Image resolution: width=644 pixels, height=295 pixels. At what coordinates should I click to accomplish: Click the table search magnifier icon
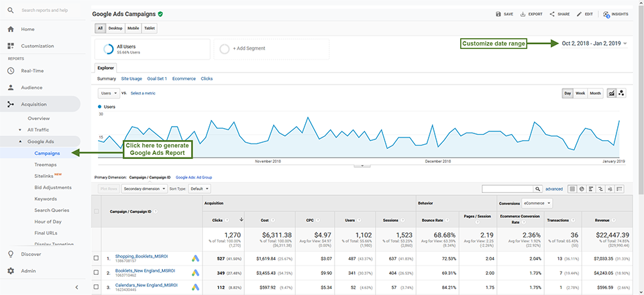[x=537, y=189]
